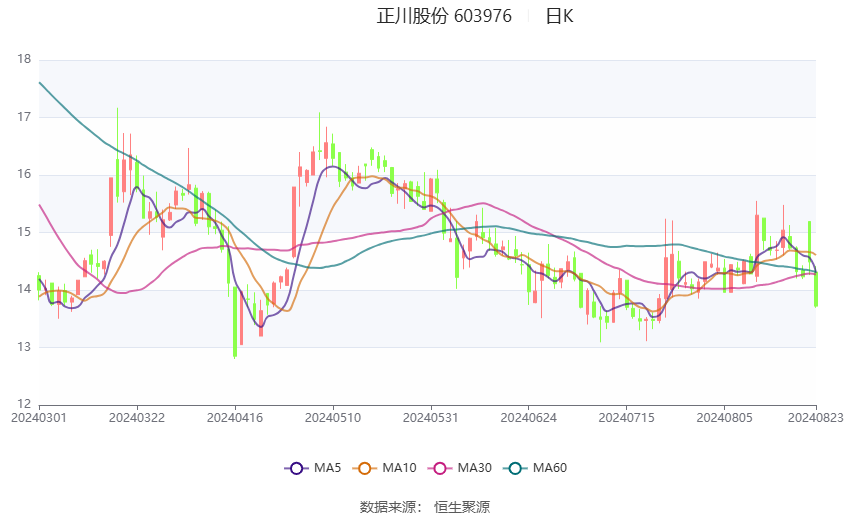
Task: Click the x-axis date label 20240301
Action: pos(38,418)
